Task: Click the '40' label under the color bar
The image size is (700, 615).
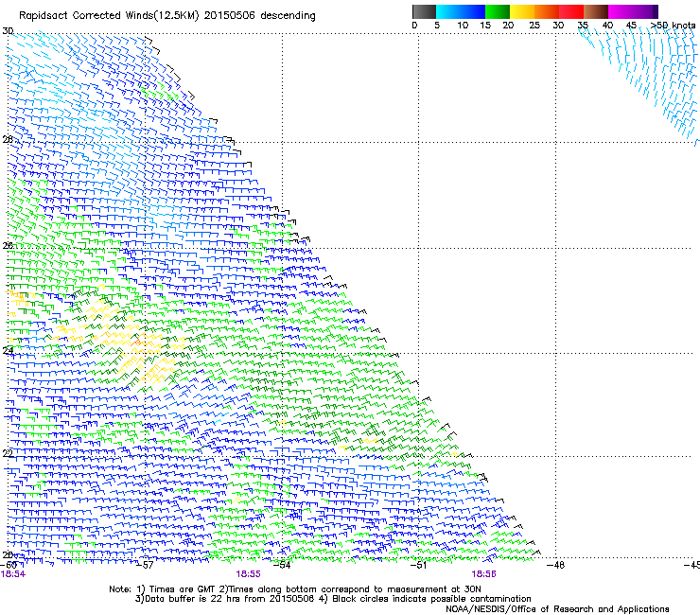Action: coord(607,25)
